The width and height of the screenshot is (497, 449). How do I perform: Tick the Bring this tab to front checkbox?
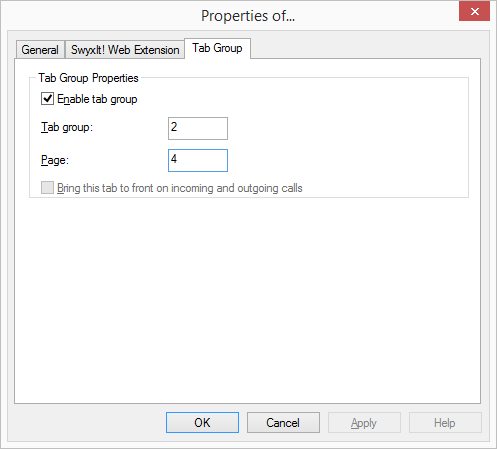pos(47,188)
